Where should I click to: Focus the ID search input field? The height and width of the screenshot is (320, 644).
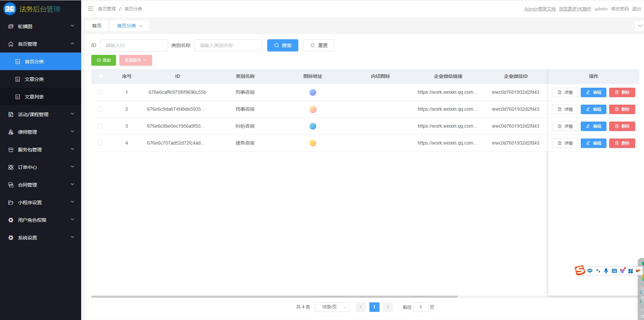pos(134,45)
